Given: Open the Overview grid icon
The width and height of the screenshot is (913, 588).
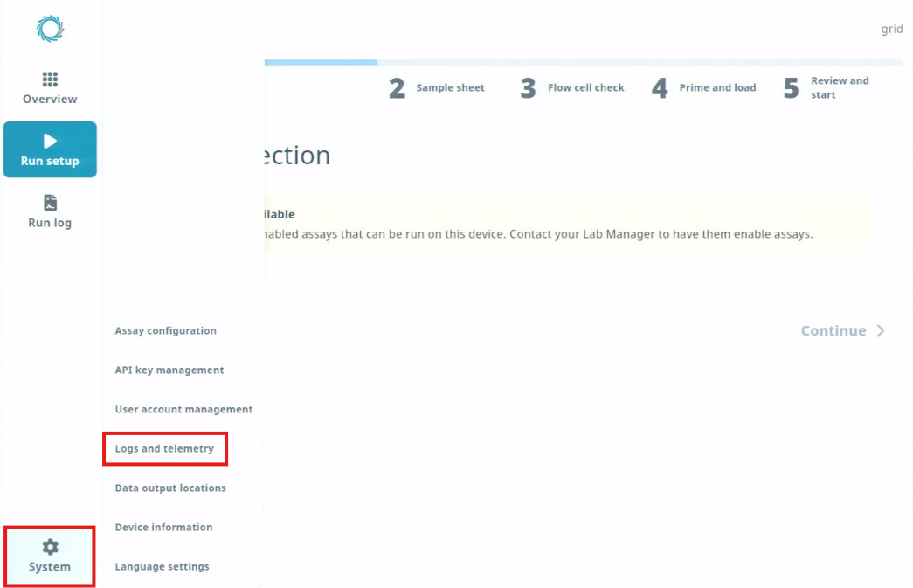Looking at the screenshot, I should 50,80.
